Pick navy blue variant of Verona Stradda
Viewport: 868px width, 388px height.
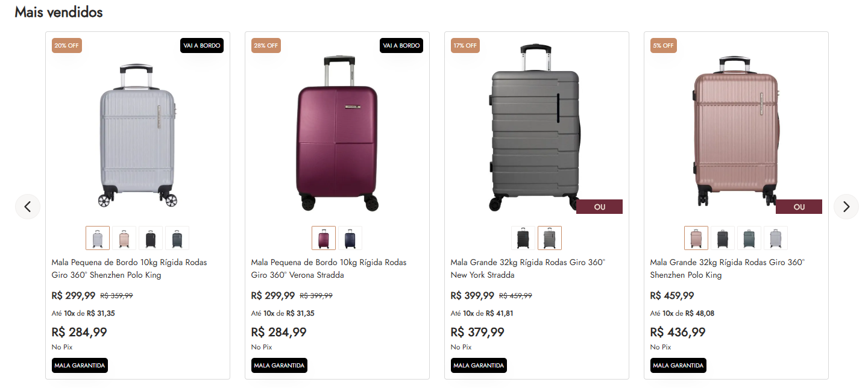(350, 238)
